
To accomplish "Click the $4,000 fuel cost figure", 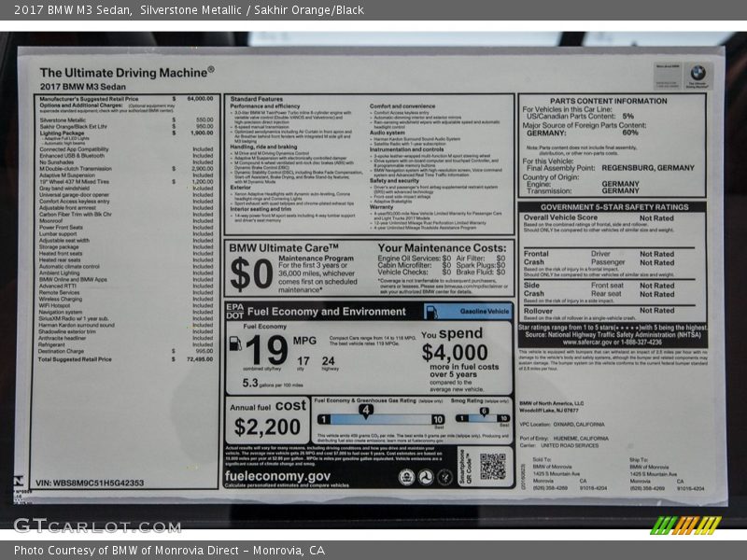I will tap(455, 353).
